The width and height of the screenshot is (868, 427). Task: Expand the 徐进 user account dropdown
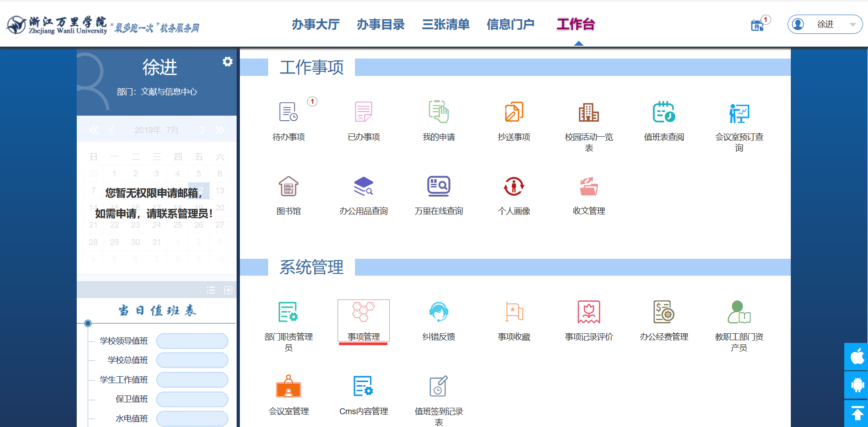click(852, 25)
